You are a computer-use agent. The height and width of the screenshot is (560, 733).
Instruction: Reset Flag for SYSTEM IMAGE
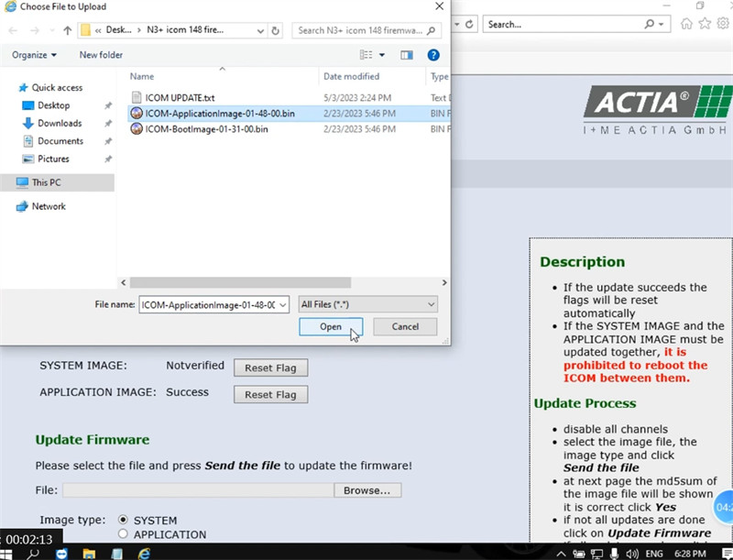pyautogui.click(x=270, y=368)
